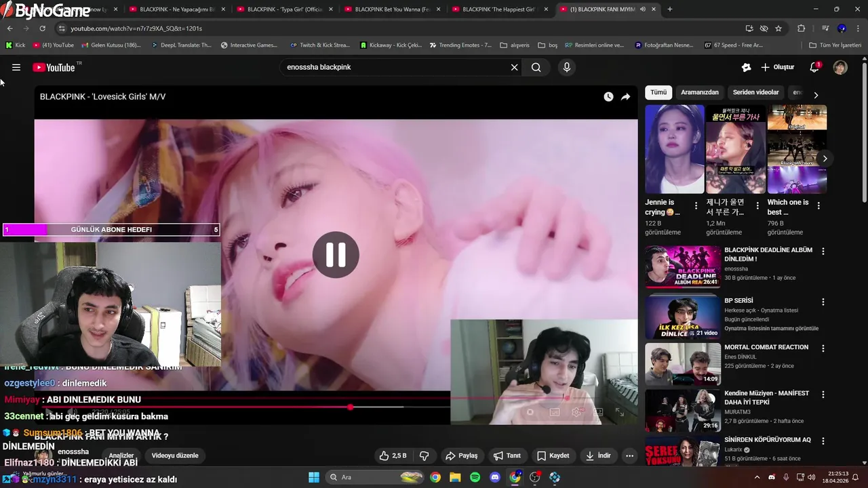
Task: Open menu for SİNİRDEN KÖPÜRÜYORUM AQ
Action: pos(823,441)
